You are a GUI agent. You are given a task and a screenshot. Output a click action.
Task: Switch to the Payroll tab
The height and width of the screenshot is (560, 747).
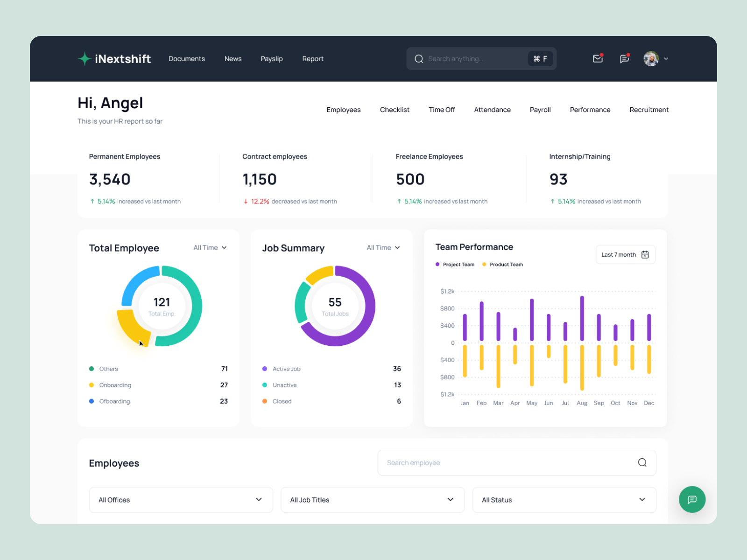(540, 110)
